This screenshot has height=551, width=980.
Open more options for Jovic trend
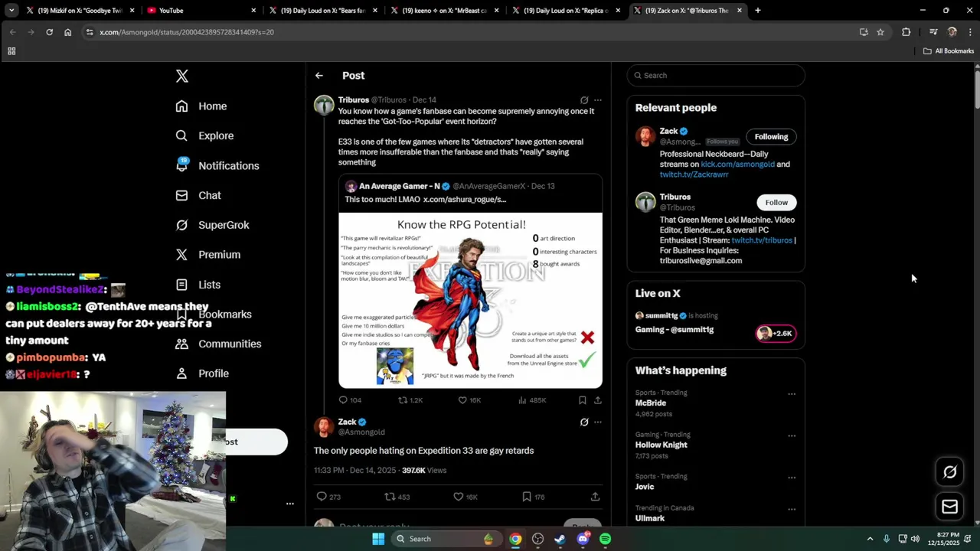pyautogui.click(x=792, y=478)
